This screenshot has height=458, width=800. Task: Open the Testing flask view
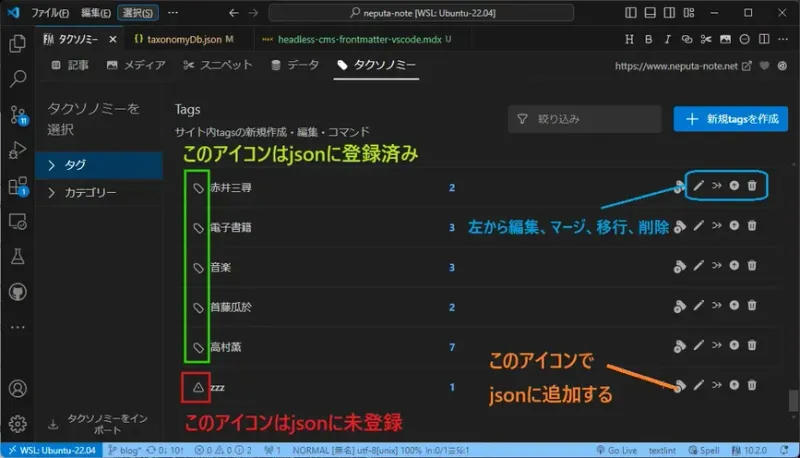coord(18,257)
